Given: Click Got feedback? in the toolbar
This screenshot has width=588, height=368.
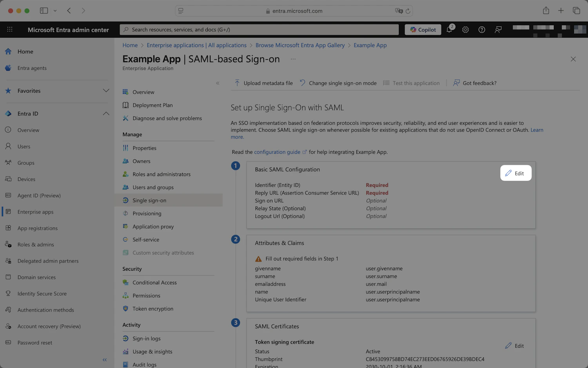Looking at the screenshot, I should coord(475,83).
